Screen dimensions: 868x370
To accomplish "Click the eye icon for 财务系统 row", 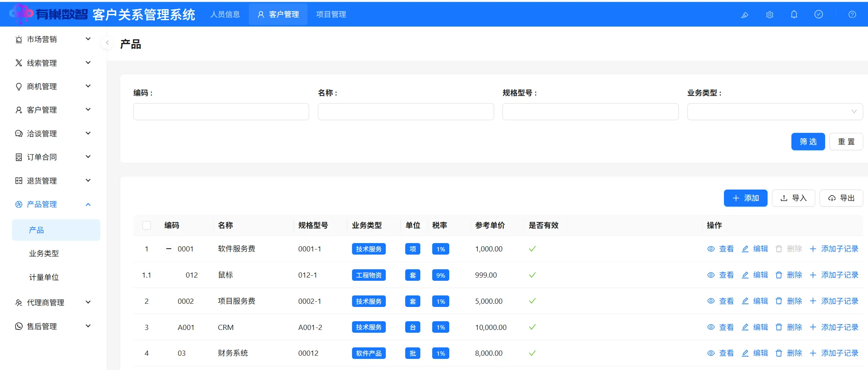I will tap(711, 353).
